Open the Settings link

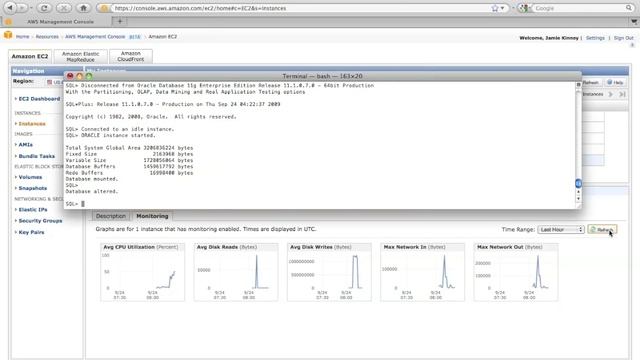click(595, 38)
